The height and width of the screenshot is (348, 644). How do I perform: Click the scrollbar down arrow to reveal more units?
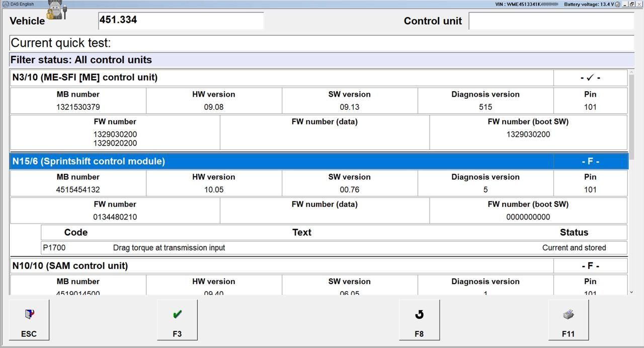pos(631,292)
